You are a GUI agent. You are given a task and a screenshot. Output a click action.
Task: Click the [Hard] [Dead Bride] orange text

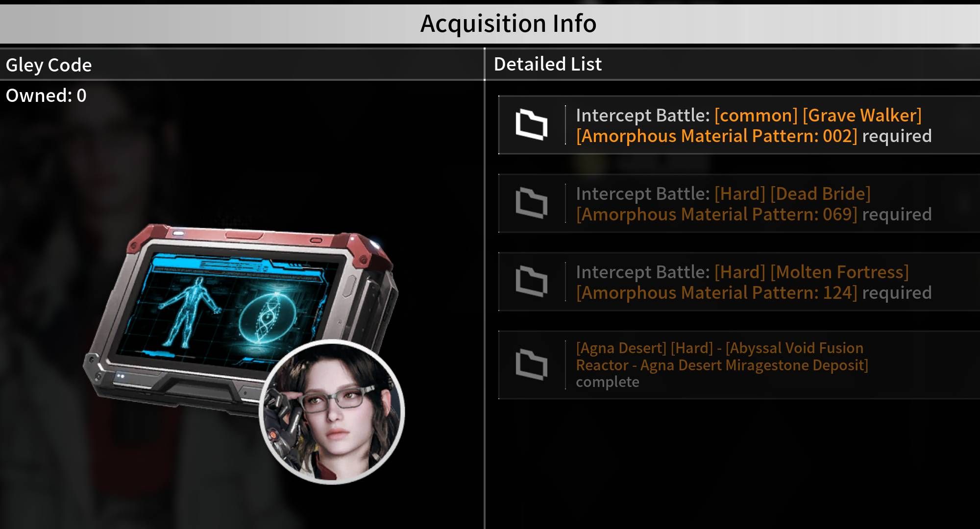pos(792,194)
